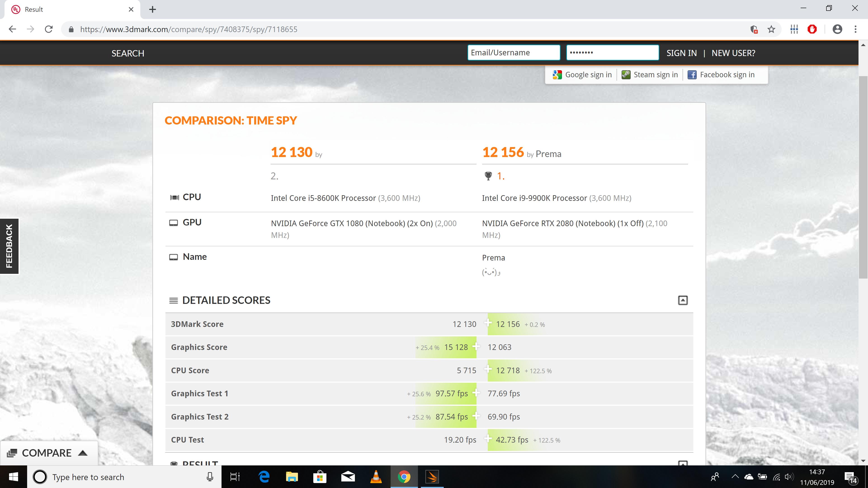Open File Explorer from the taskbar
Screen dimensions: 868x488
click(x=292, y=477)
